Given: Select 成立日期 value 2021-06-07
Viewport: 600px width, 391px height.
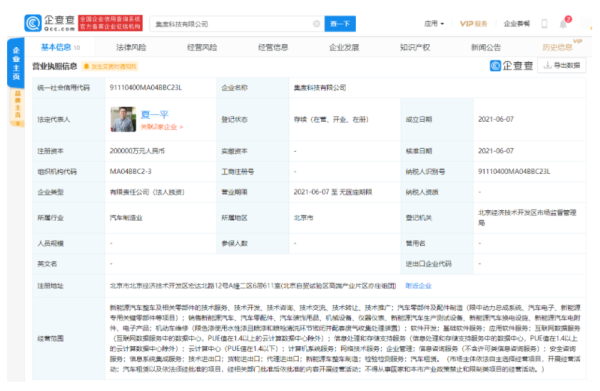Looking at the screenshot, I should [496, 119].
